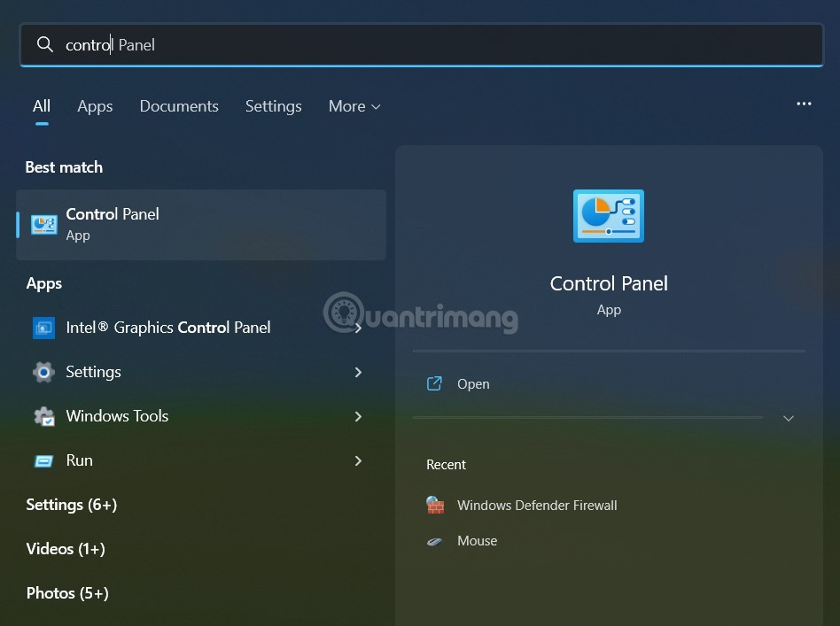840x626 pixels.
Task: Click the Windows Defender Firewall icon under Recent
Action: click(x=435, y=505)
